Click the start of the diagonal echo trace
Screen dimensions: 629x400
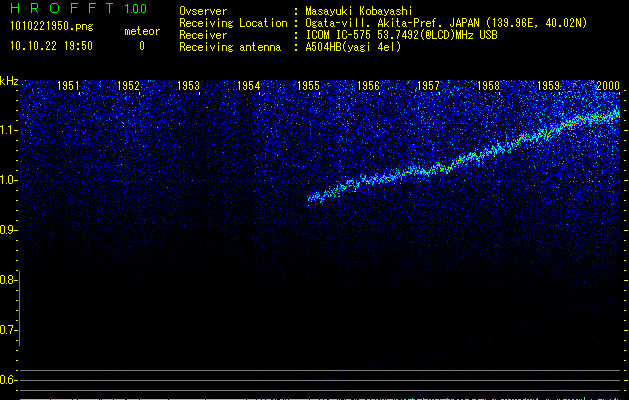(309, 199)
